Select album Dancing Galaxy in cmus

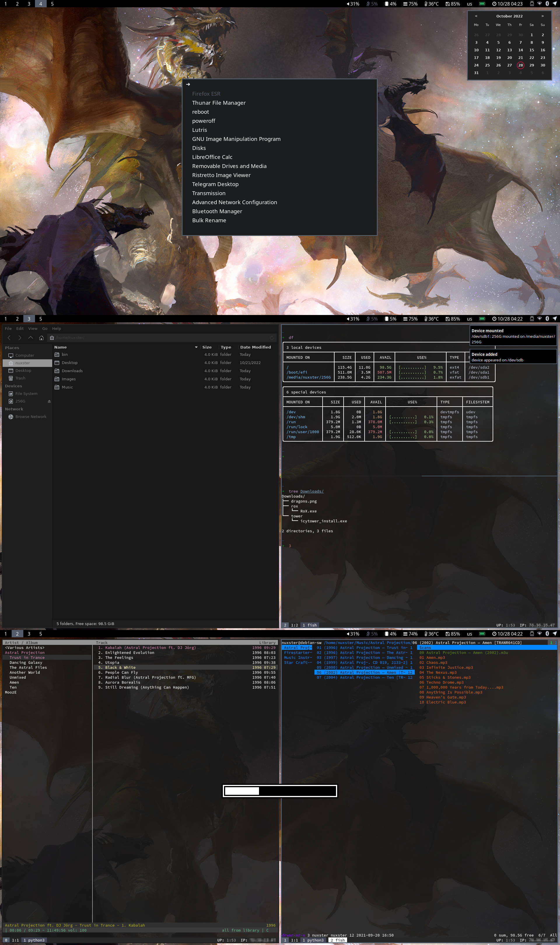(26, 663)
